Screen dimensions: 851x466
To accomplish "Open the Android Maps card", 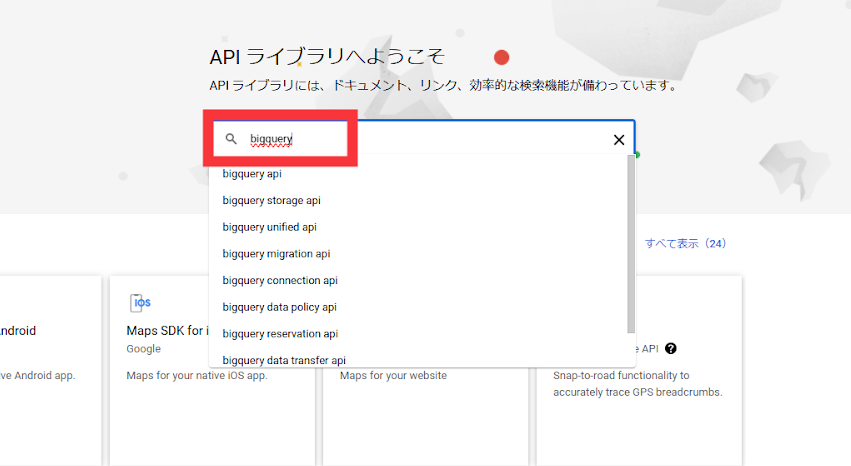I will [x=50, y=371].
